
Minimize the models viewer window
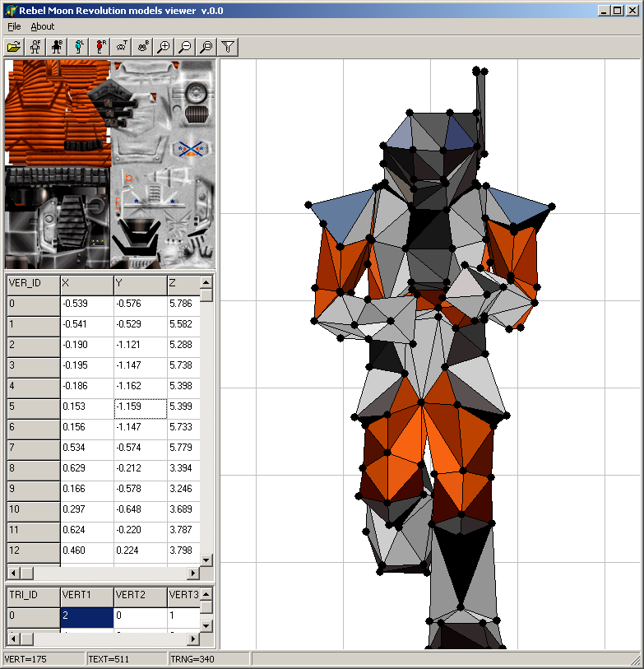604,11
